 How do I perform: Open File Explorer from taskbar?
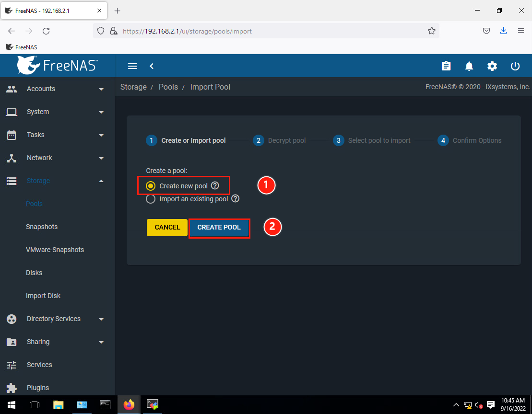(59, 404)
